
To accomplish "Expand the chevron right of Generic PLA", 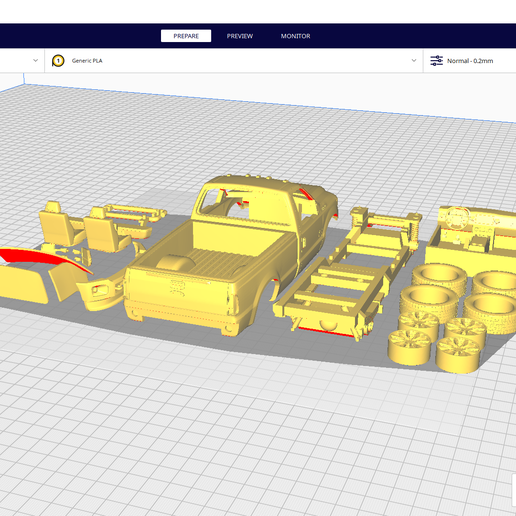I will click(x=414, y=61).
